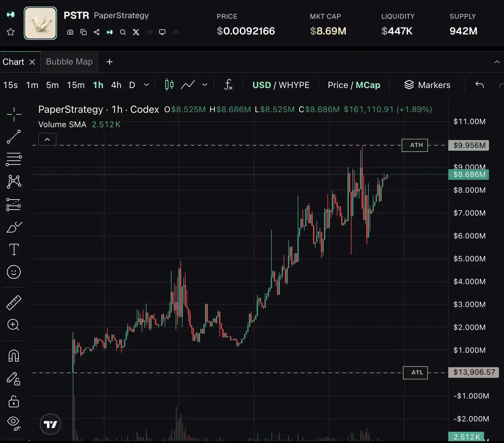Click the search magnifier icon in header
Screen dimensions: 504x443
(123, 32)
